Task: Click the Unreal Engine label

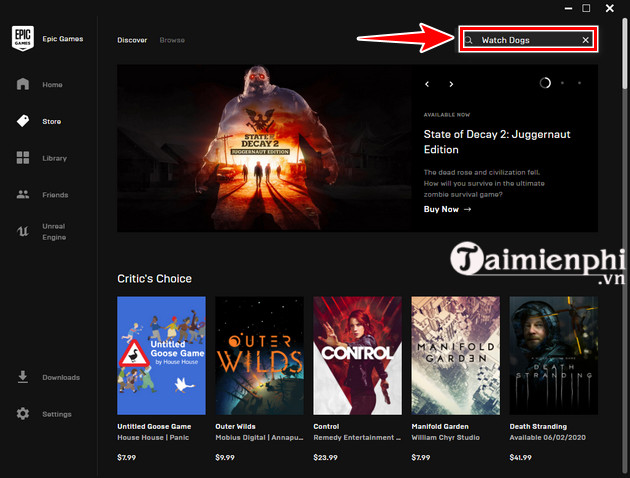Action: (54, 232)
